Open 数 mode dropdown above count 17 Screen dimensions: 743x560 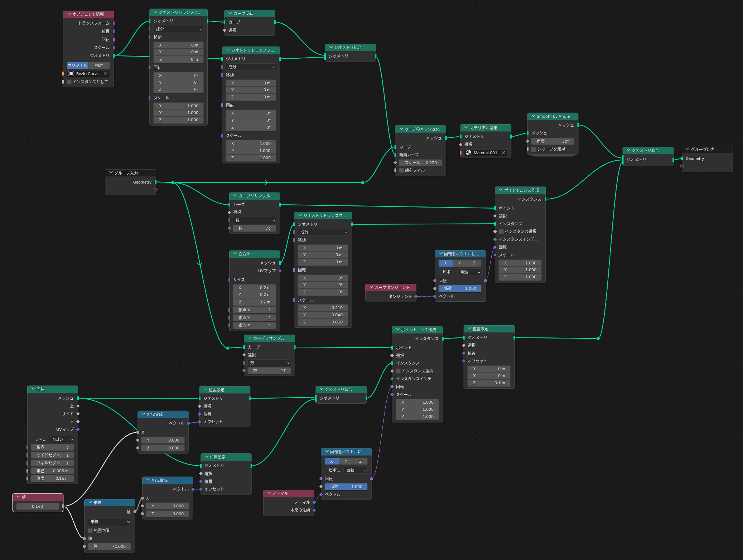click(269, 363)
